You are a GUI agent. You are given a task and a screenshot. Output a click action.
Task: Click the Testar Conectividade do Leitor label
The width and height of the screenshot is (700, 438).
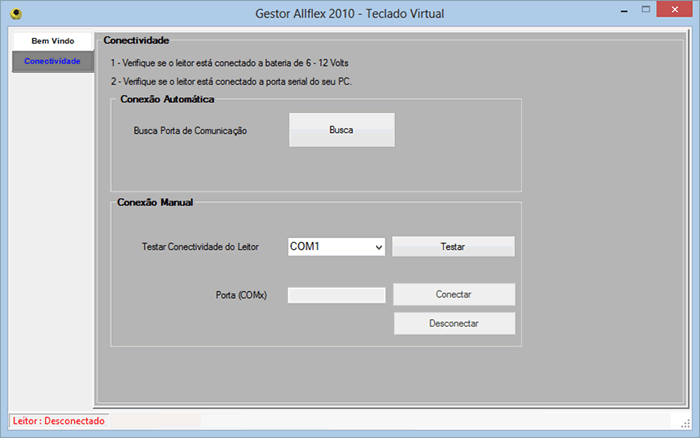(200, 247)
